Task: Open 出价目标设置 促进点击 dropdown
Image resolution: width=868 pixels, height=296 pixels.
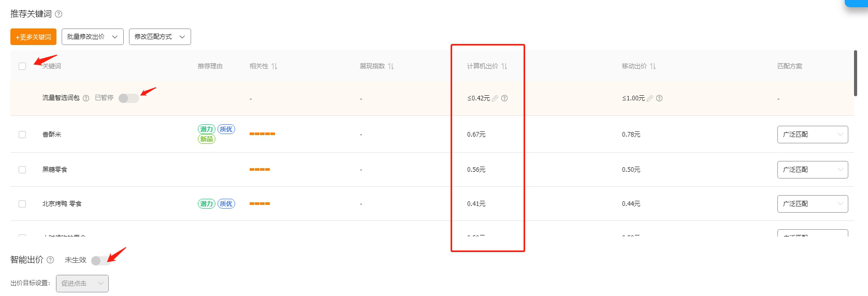Action: 82,284
